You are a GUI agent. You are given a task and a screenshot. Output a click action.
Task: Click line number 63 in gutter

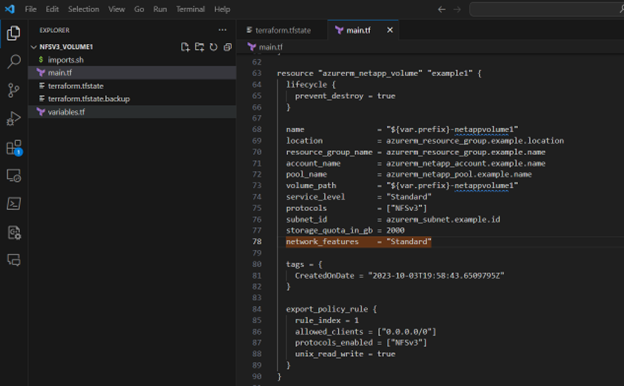pos(257,73)
